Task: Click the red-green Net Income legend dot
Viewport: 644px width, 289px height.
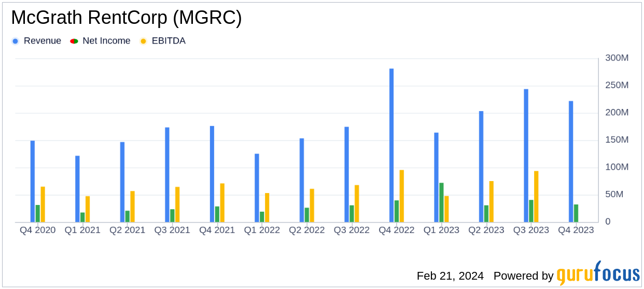Action: [x=74, y=41]
